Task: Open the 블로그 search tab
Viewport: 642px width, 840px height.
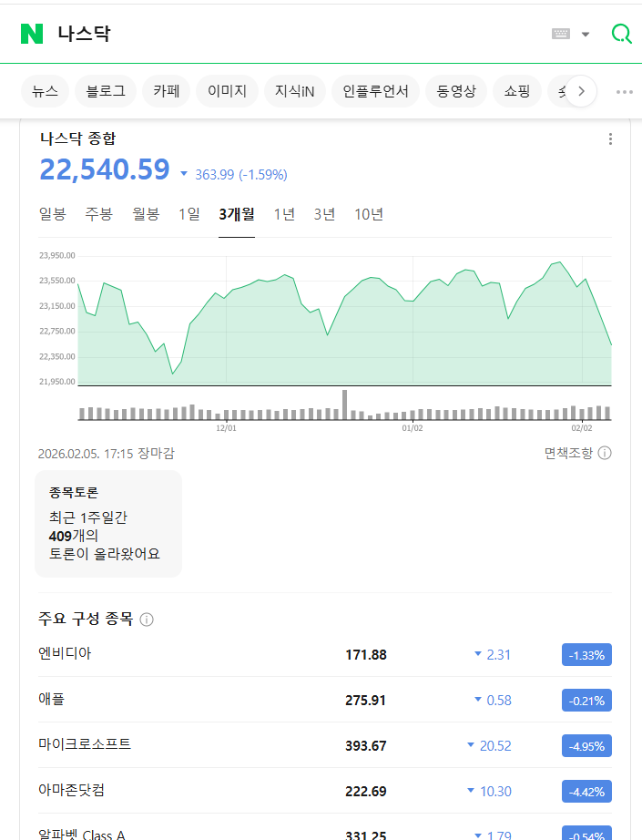Action: click(x=106, y=91)
